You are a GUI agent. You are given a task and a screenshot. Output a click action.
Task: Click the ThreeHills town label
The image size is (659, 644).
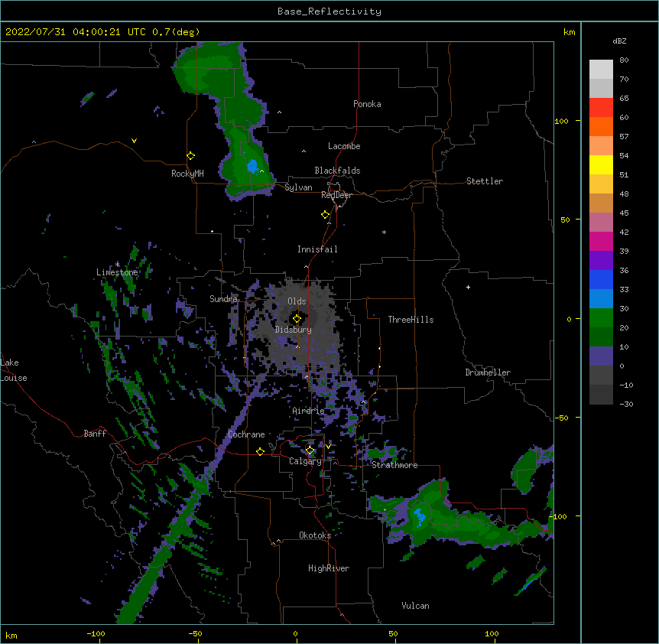(x=411, y=320)
